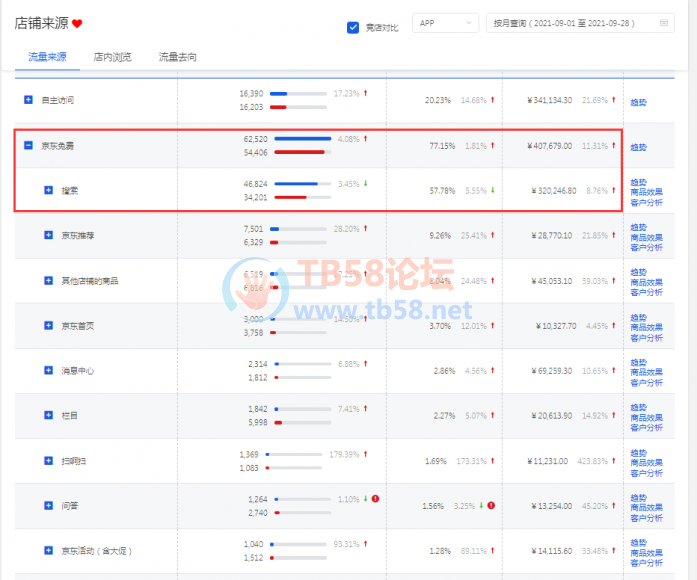The width and height of the screenshot is (697, 580).
Task: Click the 57.78% share value
Action: 442,191
